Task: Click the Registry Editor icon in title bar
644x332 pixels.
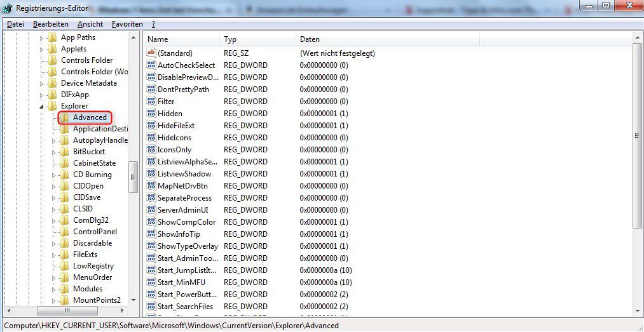Action: [x=8, y=8]
